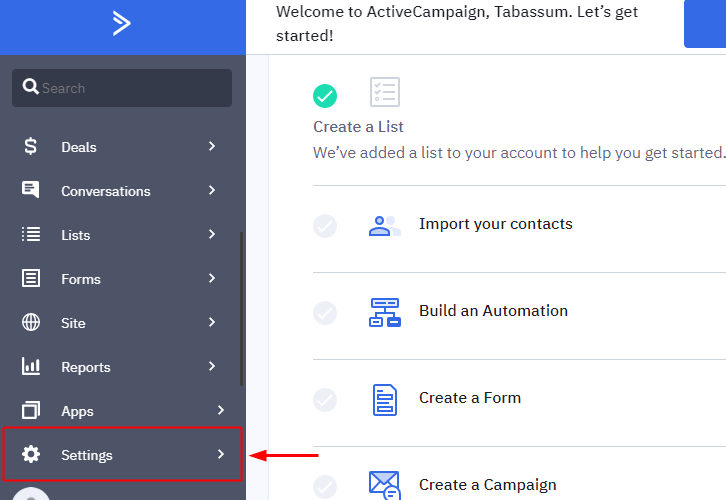Open the Import your contacts step
726x500 pixels.
point(495,224)
